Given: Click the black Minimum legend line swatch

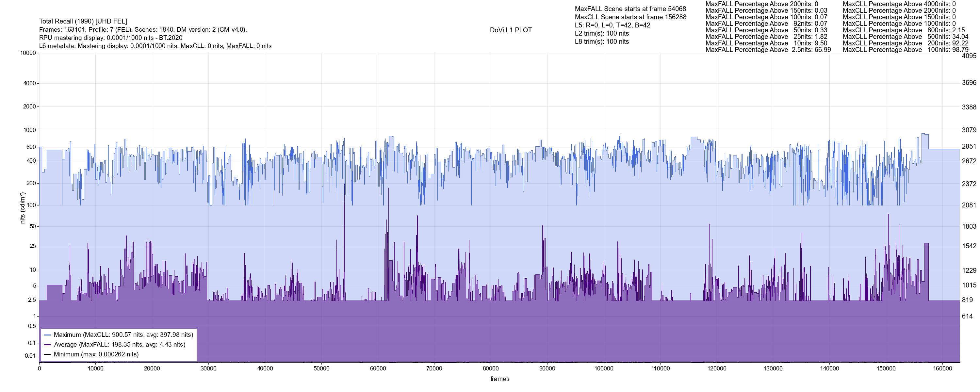Looking at the screenshot, I should click(x=48, y=354).
